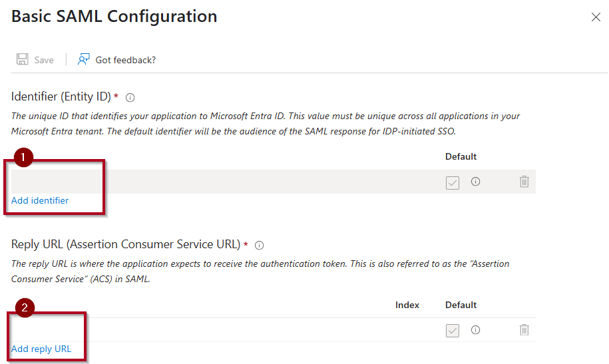The width and height of the screenshot is (609, 364).
Task: Click the Save button label
Action: tap(44, 60)
